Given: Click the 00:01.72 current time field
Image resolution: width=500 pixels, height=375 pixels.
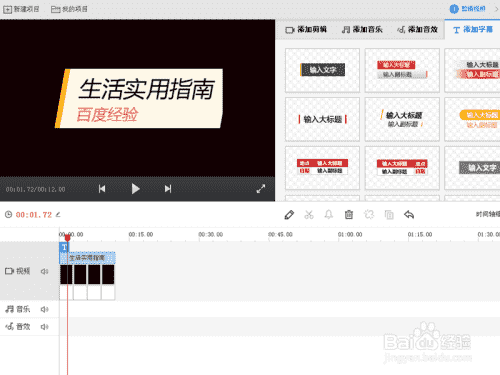Looking at the screenshot, I should click(x=34, y=215).
